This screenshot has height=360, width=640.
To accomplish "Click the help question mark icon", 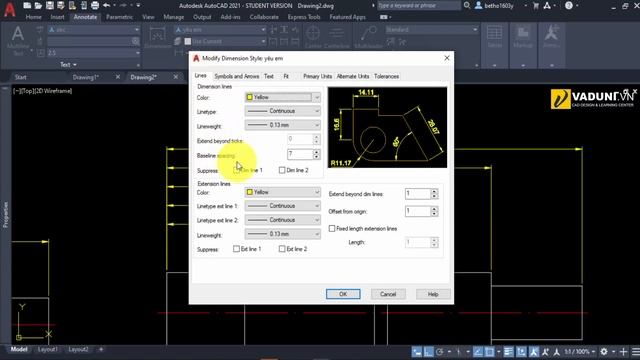I will (569, 5).
